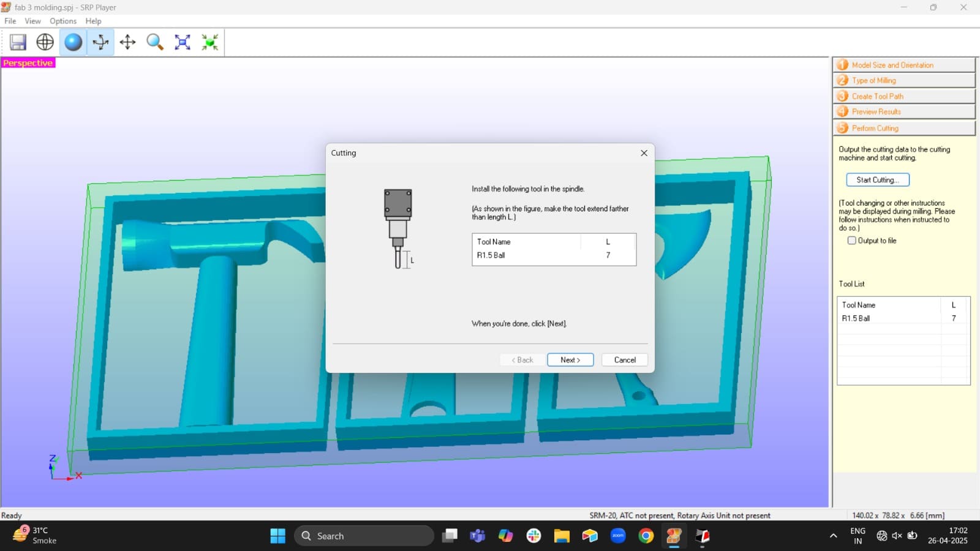Open the View menu

[32, 21]
